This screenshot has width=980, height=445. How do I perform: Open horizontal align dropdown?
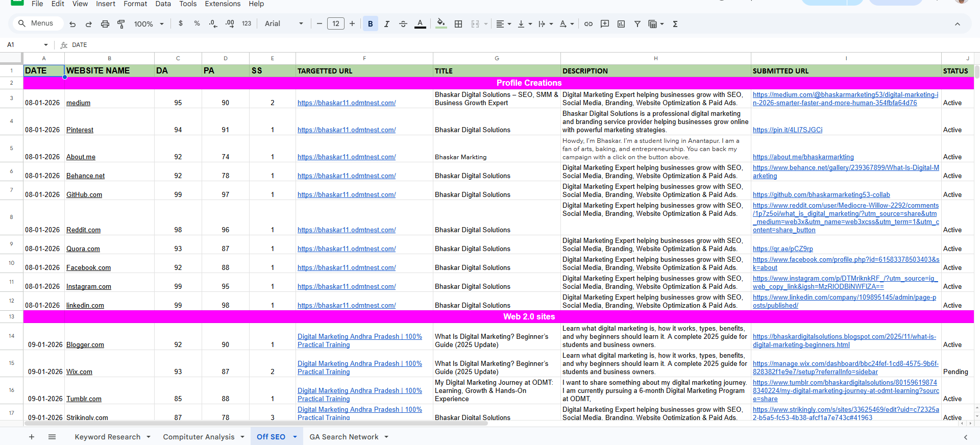(x=503, y=23)
